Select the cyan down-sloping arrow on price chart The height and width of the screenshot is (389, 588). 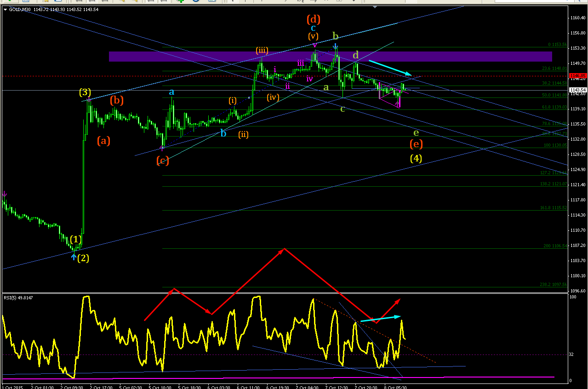click(x=390, y=68)
